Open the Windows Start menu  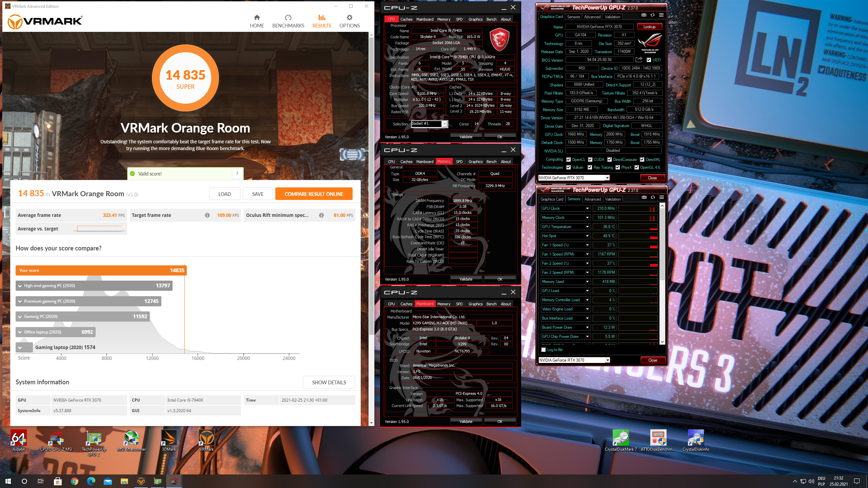[8, 481]
